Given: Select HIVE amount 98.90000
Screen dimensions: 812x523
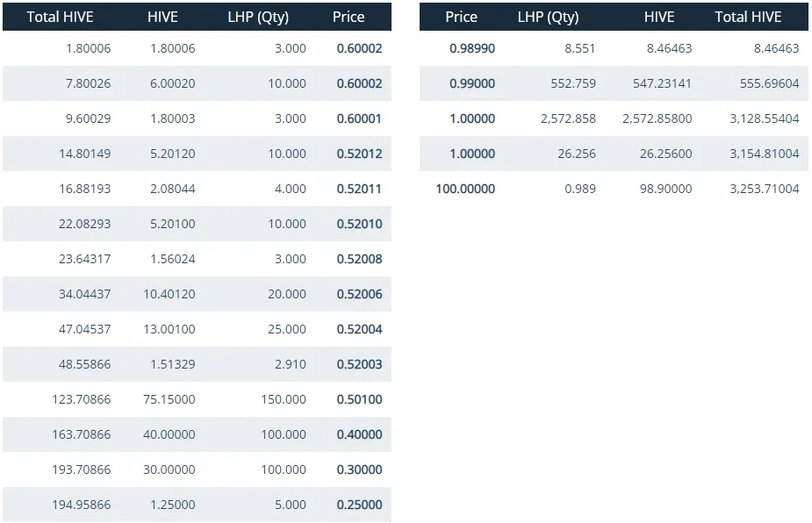Looking at the screenshot, I should coord(665,189).
